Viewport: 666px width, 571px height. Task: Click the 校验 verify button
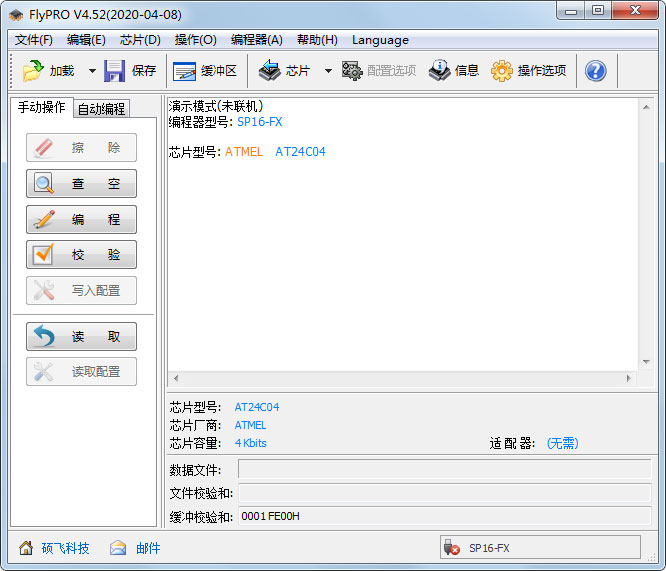pyautogui.click(x=82, y=254)
